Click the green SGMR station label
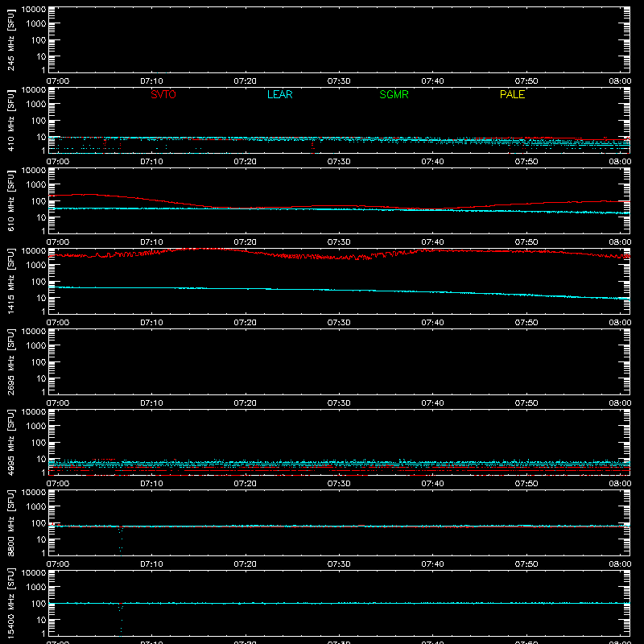The width and height of the screenshot is (644, 644). click(394, 94)
